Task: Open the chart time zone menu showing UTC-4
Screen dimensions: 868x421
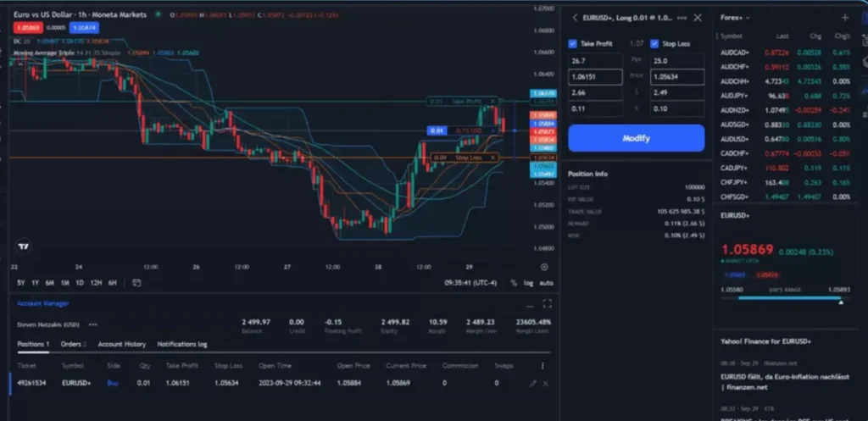Action: tap(470, 283)
